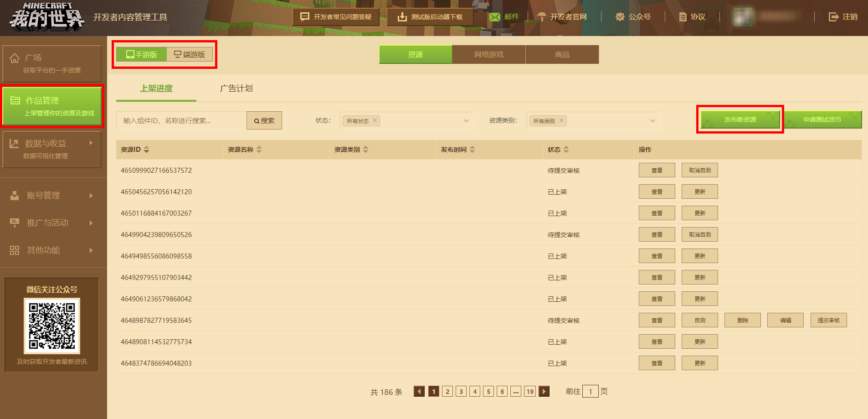This screenshot has height=419, width=868.
Task: Select the 资源 top tab
Action: (416, 54)
